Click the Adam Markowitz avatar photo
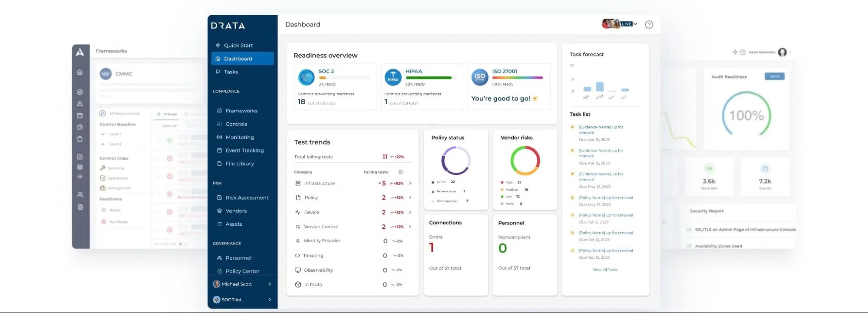The image size is (868, 313). [x=782, y=52]
